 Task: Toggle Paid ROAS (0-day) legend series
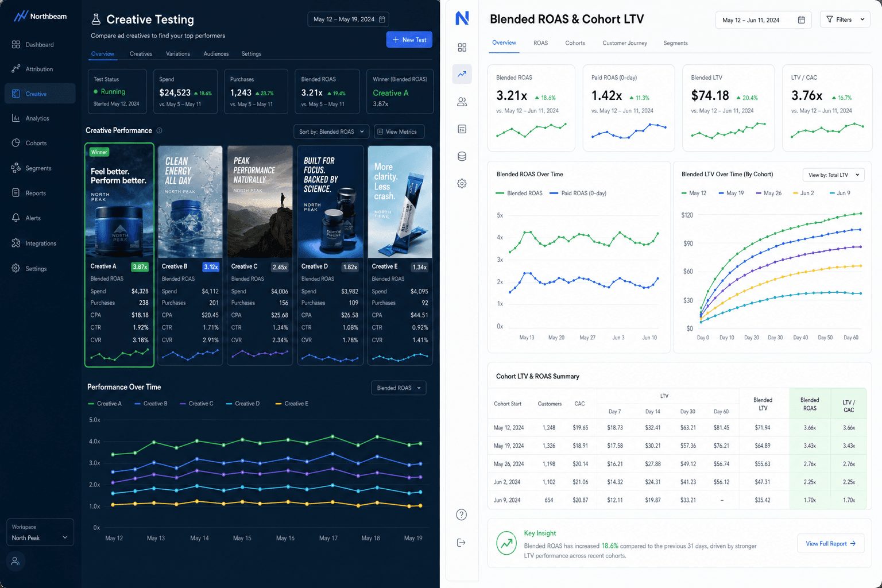578,194
